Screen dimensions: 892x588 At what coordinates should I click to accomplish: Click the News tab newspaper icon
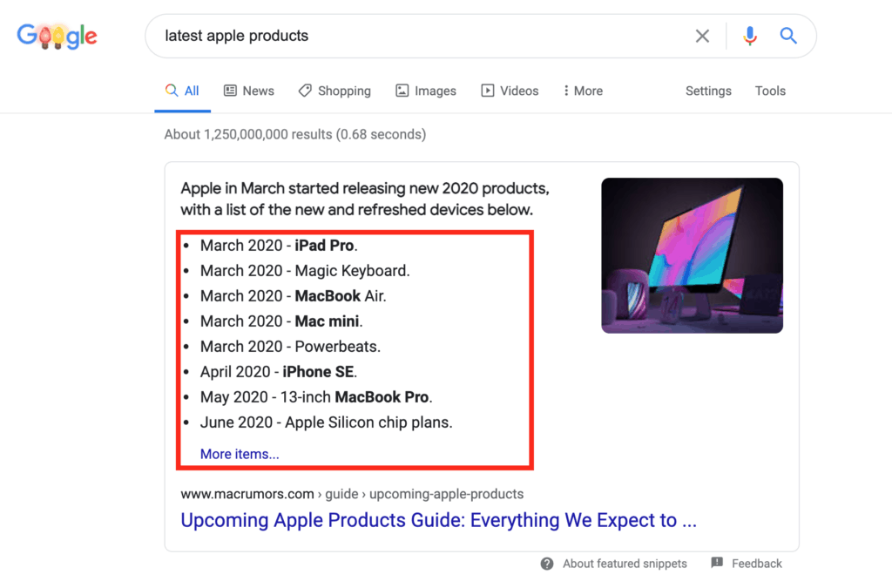tap(230, 91)
